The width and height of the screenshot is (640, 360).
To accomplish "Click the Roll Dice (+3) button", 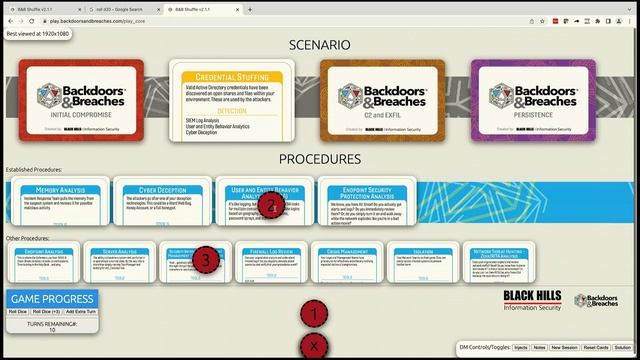I will 46,311.
